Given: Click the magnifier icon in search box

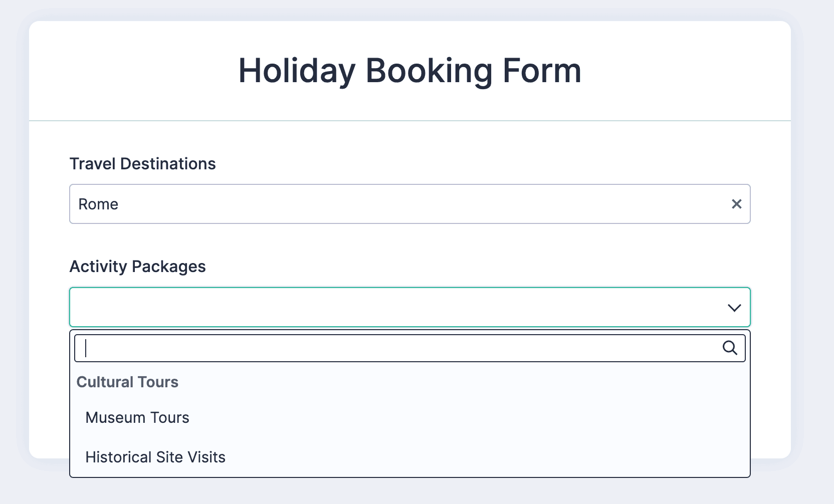Looking at the screenshot, I should click(x=730, y=348).
